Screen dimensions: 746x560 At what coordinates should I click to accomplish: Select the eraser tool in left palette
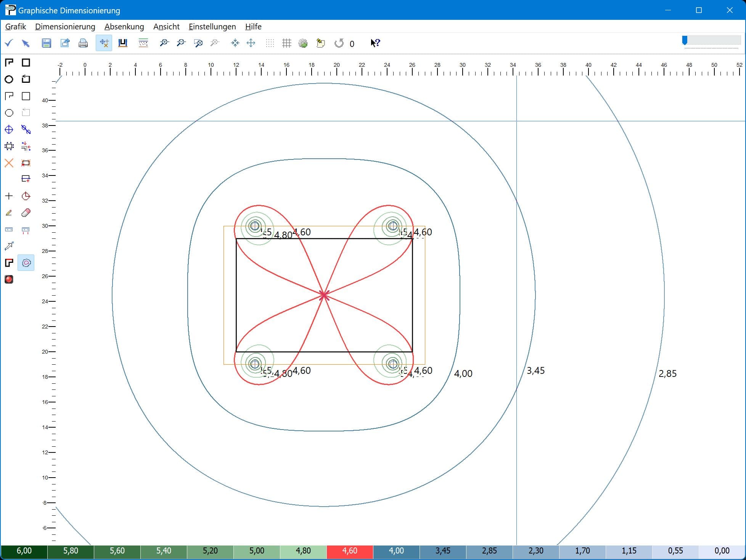pos(26,213)
